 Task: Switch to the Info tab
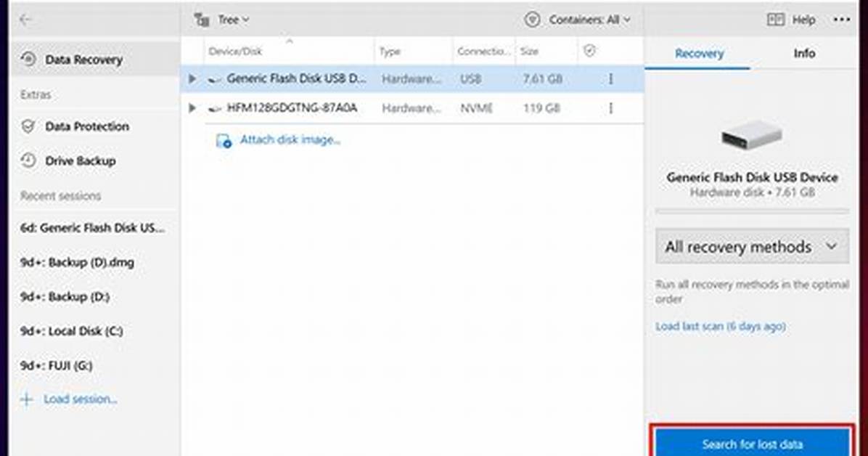pos(804,53)
